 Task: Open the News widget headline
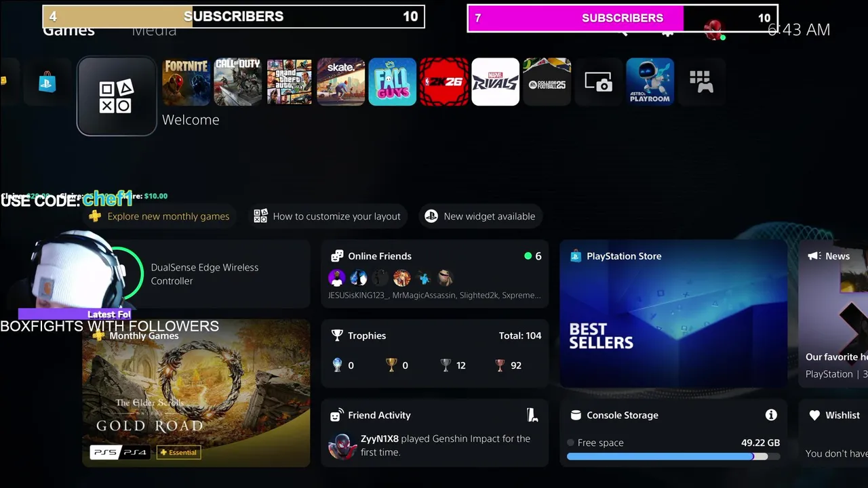coord(836,357)
